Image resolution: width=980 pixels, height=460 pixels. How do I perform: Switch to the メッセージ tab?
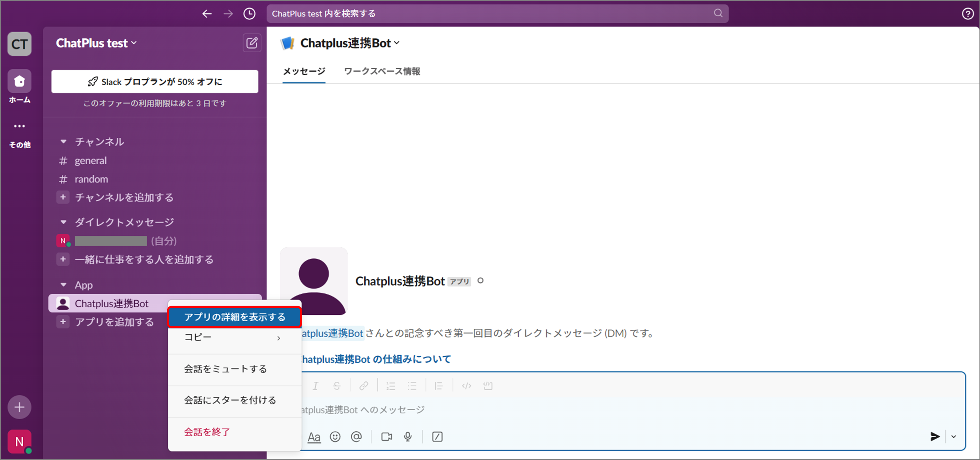(x=303, y=71)
